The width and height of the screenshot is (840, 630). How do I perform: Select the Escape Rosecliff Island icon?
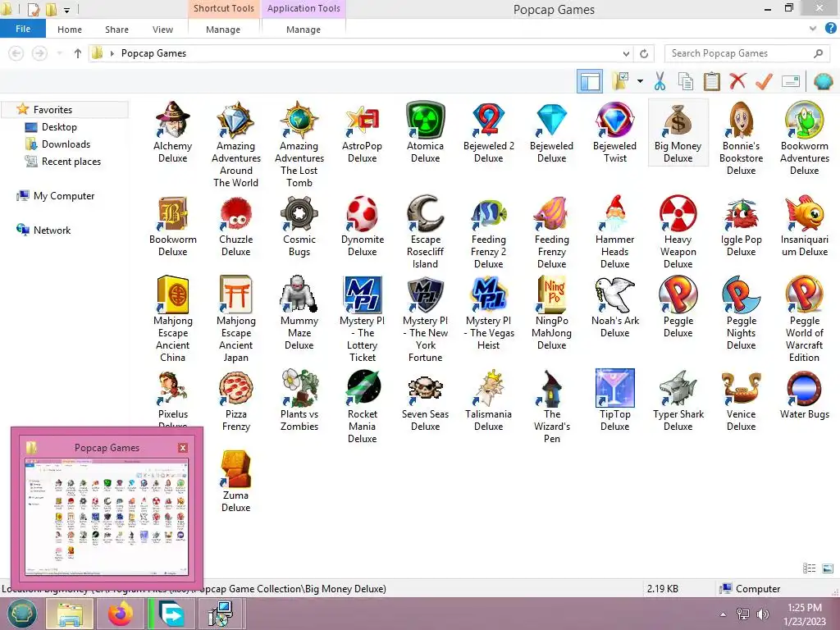[x=426, y=213]
